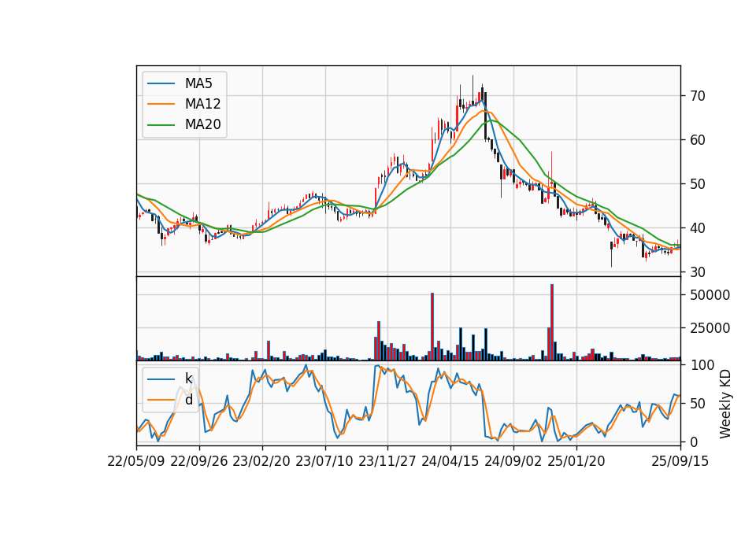Click the 22/05/09 date tick label
The height and width of the screenshot is (543, 756).
pyautogui.click(x=136, y=461)
